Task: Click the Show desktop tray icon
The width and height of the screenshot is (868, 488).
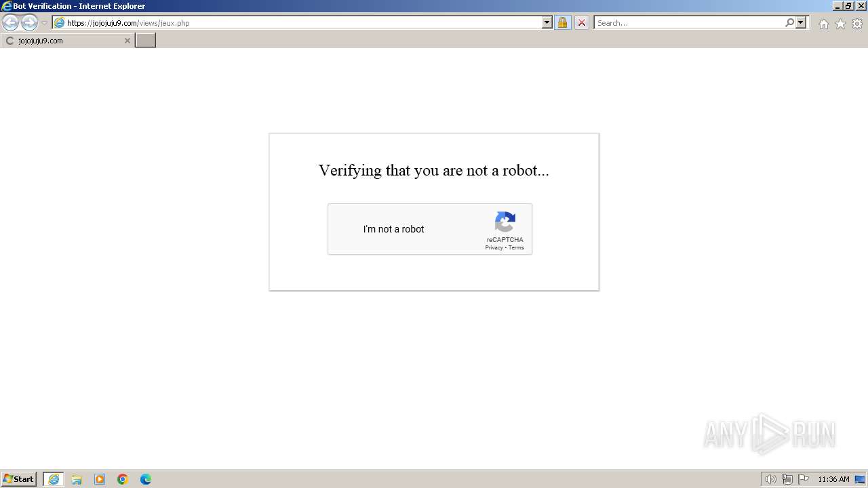Action: [860, 479]
